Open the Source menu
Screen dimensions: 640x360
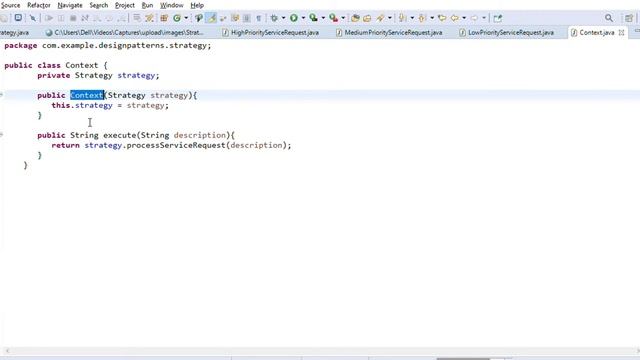[x=11, y=5]
